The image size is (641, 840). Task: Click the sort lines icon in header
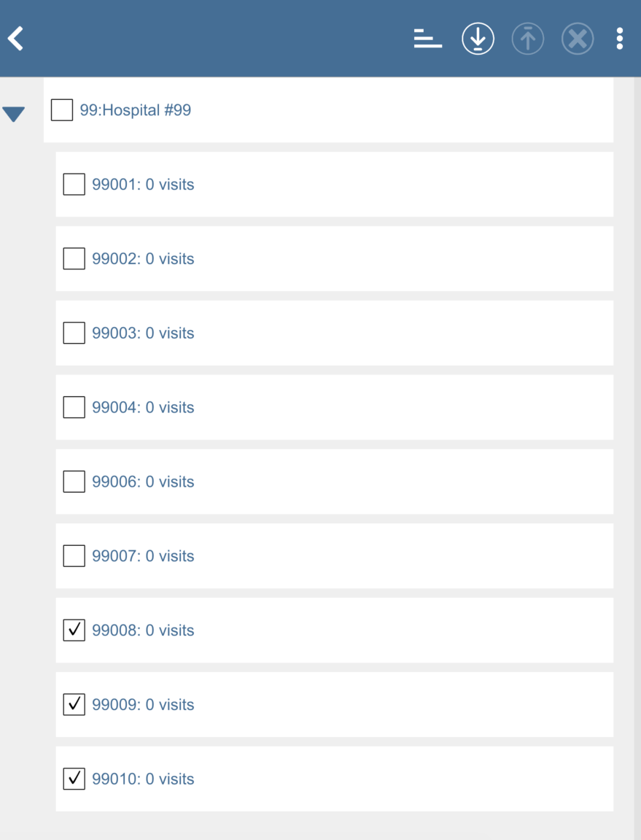pos(428,39)
